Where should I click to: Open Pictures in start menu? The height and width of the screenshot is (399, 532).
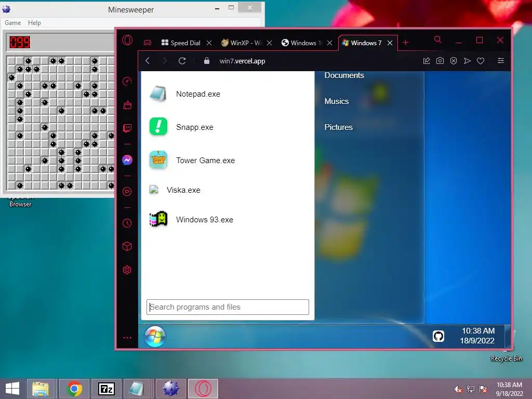(339, 127)
